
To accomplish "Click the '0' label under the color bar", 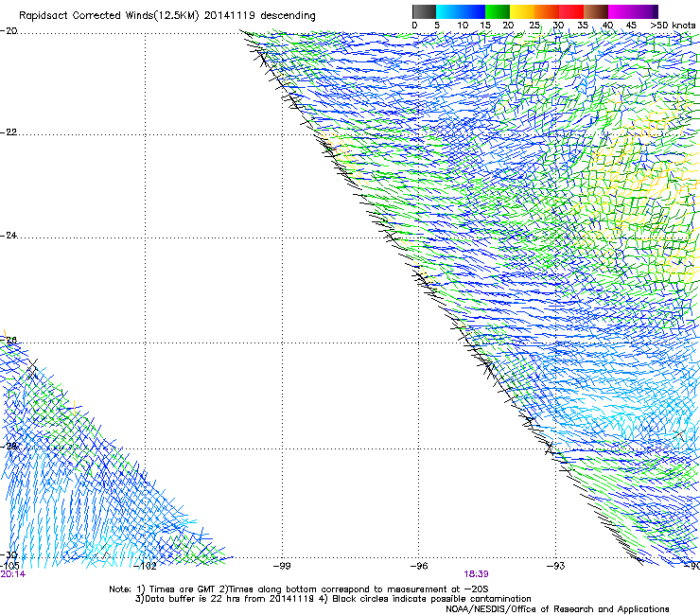I will [x=414, y=26].
